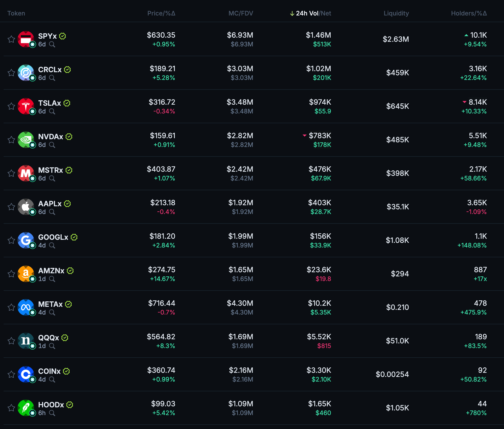Image resolution: width=504 pixels, height=429 pixels.
Task: Sort by Net in volume header
Action: (x=326, y=13)
